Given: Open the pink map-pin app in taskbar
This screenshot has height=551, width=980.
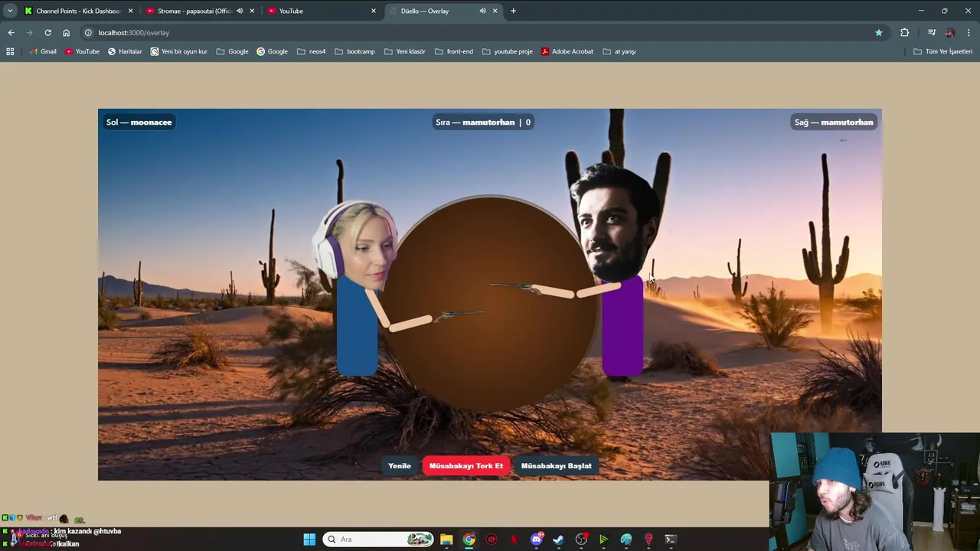Looking at the screenshot, I should coord(648,540).
